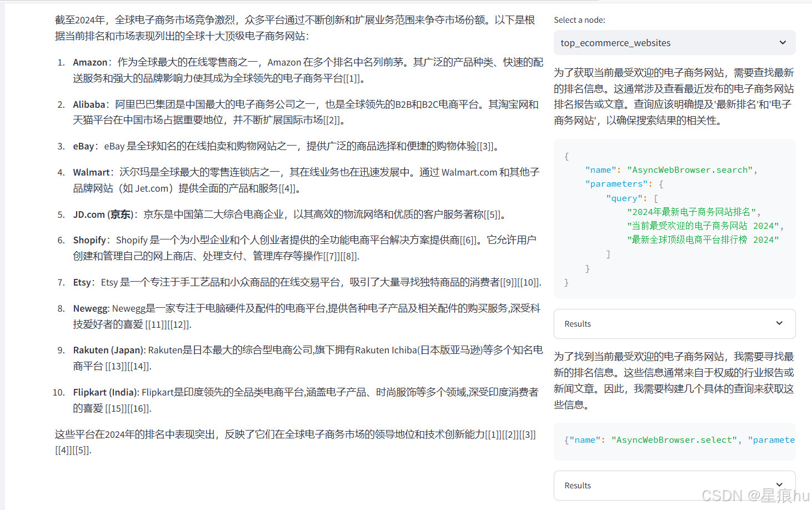This screenshot has height=510, width=812.
Task: Open the top_ecommerce_websites node dropdown
Action: 674,43
